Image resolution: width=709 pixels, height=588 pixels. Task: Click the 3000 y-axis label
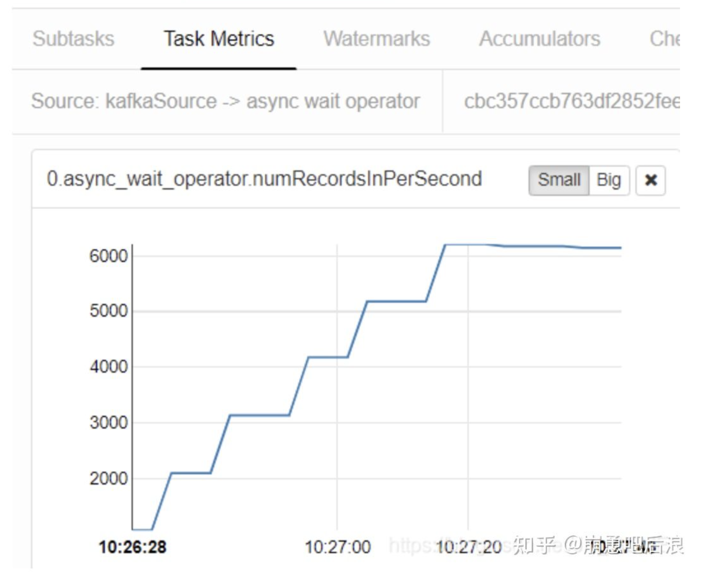click(x=108, y=423)
